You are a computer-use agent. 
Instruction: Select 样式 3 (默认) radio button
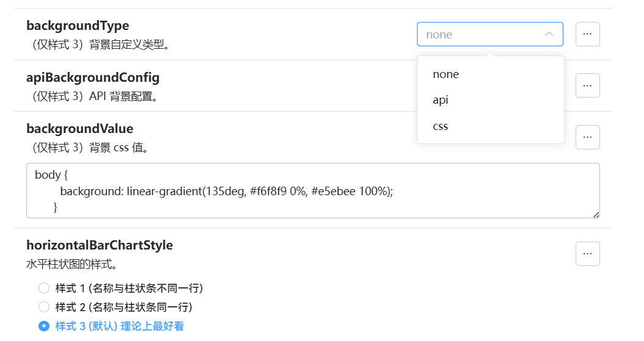tap(44, 326)
